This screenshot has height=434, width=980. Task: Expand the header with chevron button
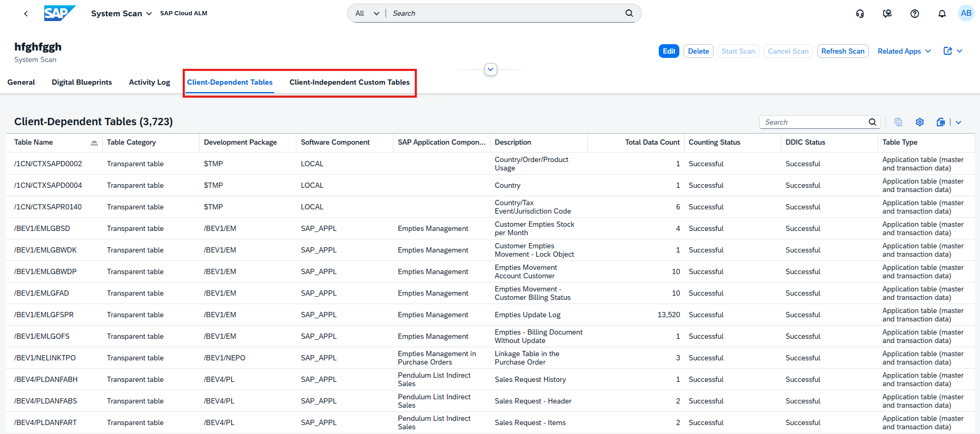491,69
